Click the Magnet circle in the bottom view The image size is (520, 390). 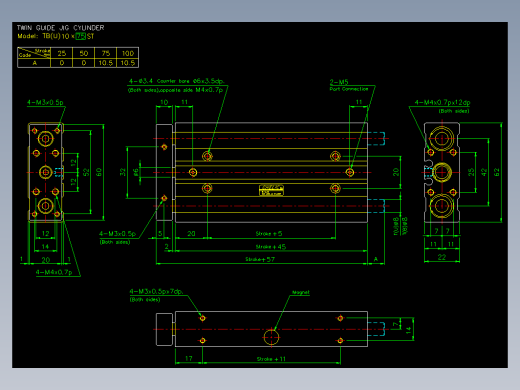coord(271,336)
